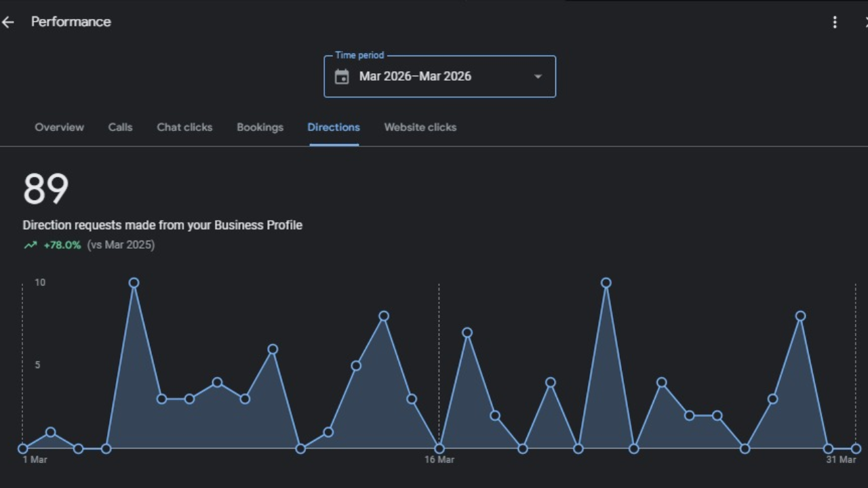Click the second chart peak at value 10
This screenshot has width=868, height=488.
[606, 283]
